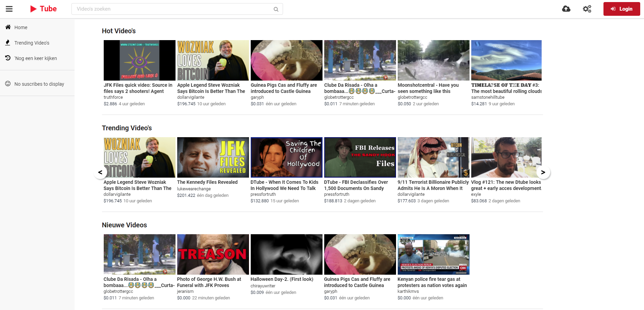Click title 'DTube - FBI Declassifies Over 1,500 Documents'
The width and height of the screenshot is (644, 310).
[x=356, y=185]
